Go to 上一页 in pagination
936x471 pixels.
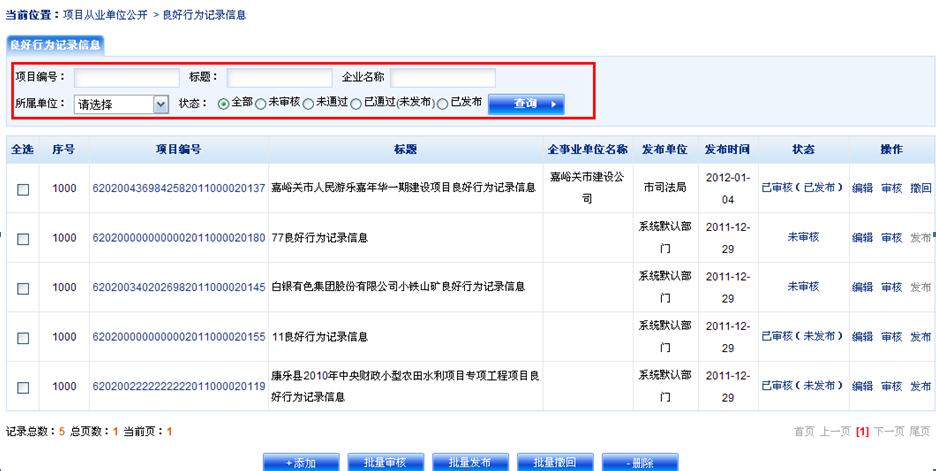pyautogui.click(x=835, y=431)
